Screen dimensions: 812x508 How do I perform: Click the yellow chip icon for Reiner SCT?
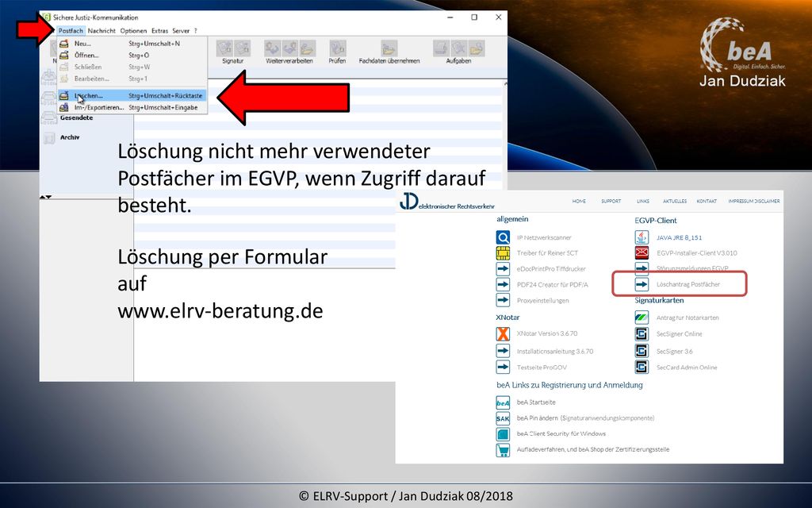(x=503, y=253)
